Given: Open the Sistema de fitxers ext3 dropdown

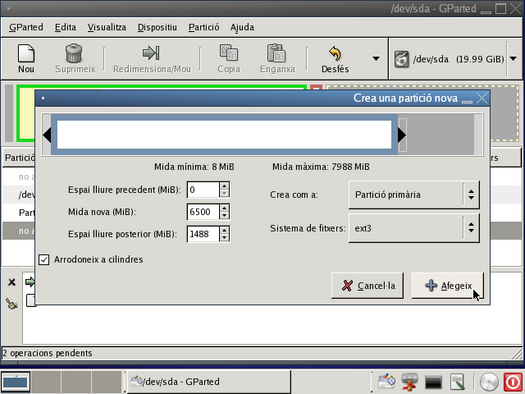Looking at the screenshot, I should tap(414, 228).
